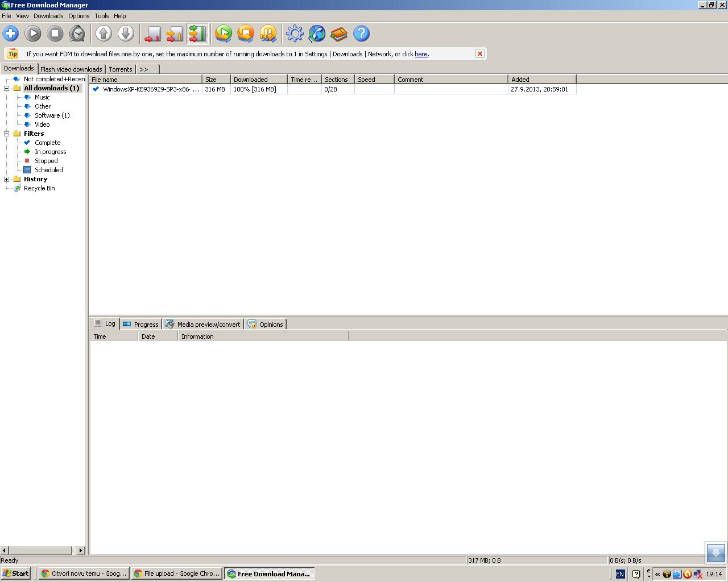The width and height of the screenshot is (728, 582).
Task: Add a new download with the plus icon
Action: 11,34
